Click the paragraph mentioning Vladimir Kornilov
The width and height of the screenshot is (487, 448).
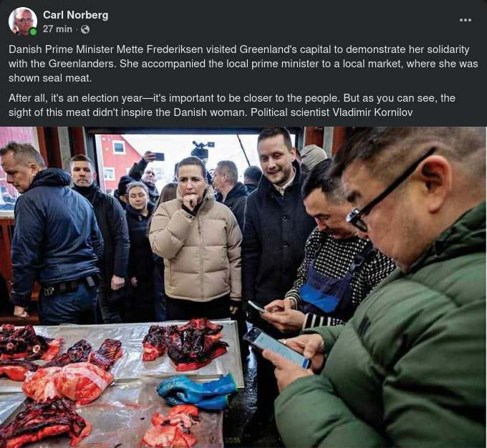click(x=232, y=105)
